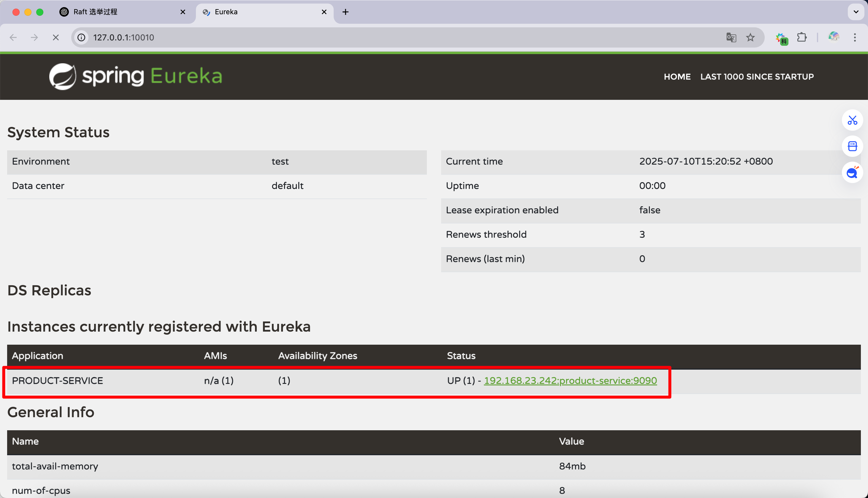Select the Eureka tab

click(x=265, y=12)
